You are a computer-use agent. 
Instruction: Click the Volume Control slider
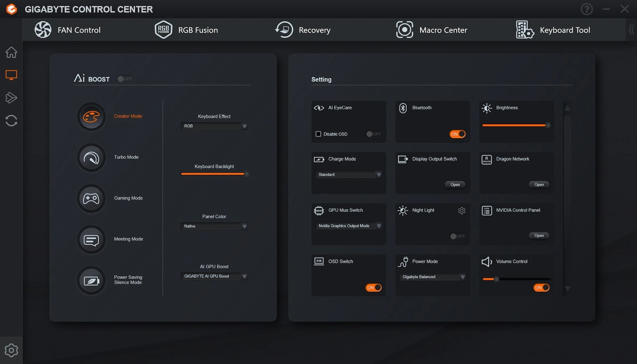tap(516, 279)
